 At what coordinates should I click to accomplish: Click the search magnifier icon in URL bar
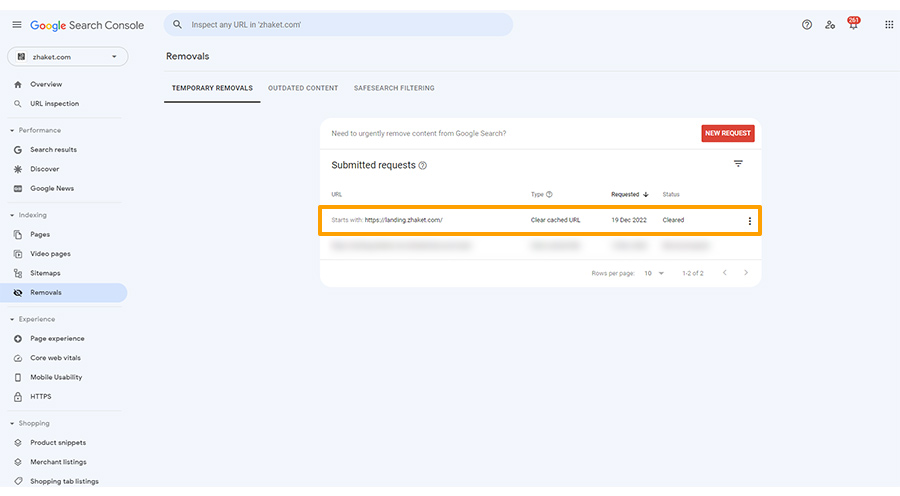click(x=177, y=25)
